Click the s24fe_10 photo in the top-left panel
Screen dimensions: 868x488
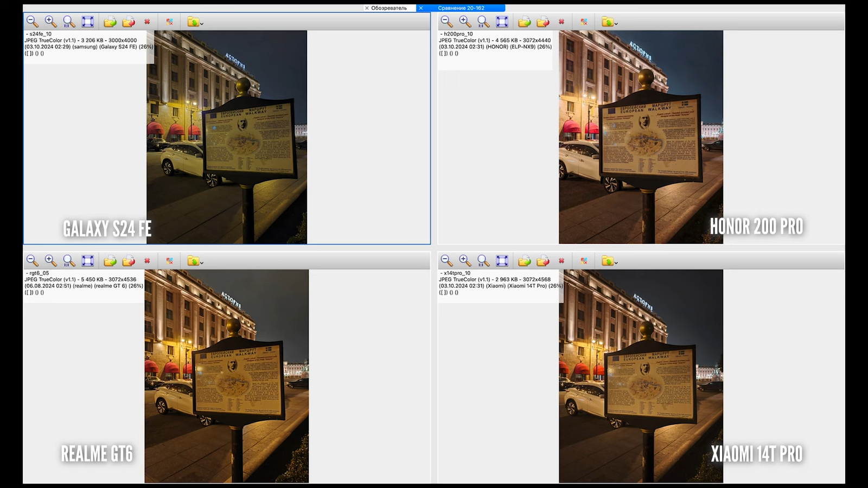click(226, 137)
